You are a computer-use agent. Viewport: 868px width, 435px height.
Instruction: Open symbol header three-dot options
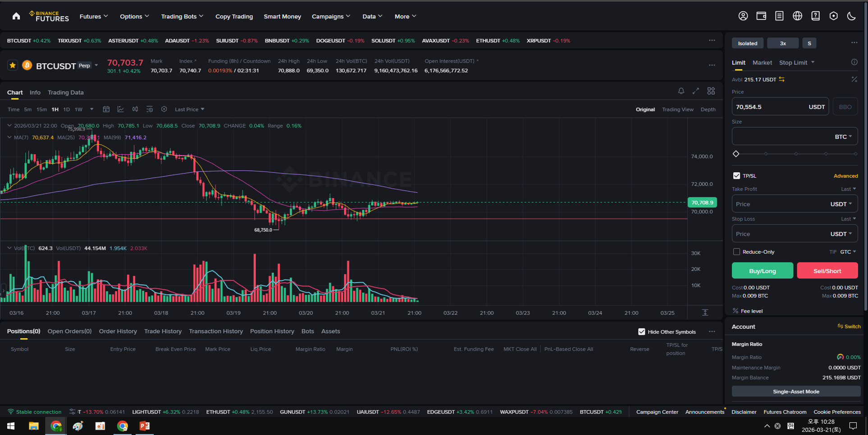712,65
